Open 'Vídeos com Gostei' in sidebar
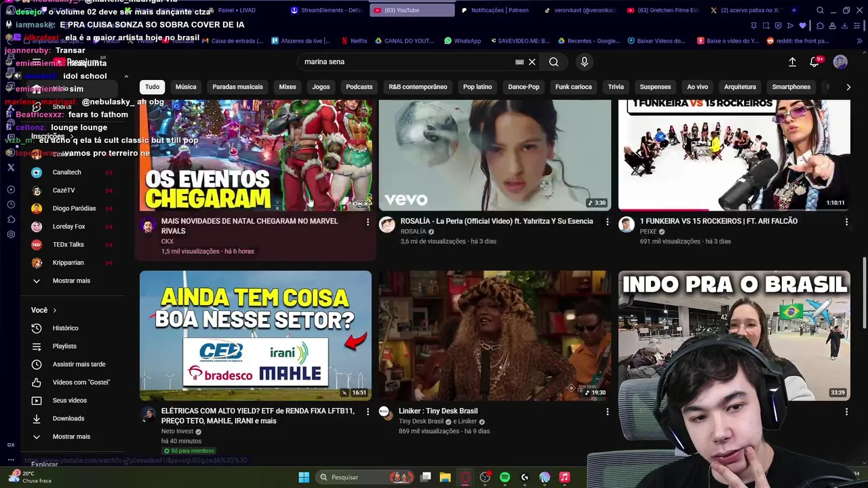Image resolution: width=868 pixels, height=488 pixels. pos(71,382)
